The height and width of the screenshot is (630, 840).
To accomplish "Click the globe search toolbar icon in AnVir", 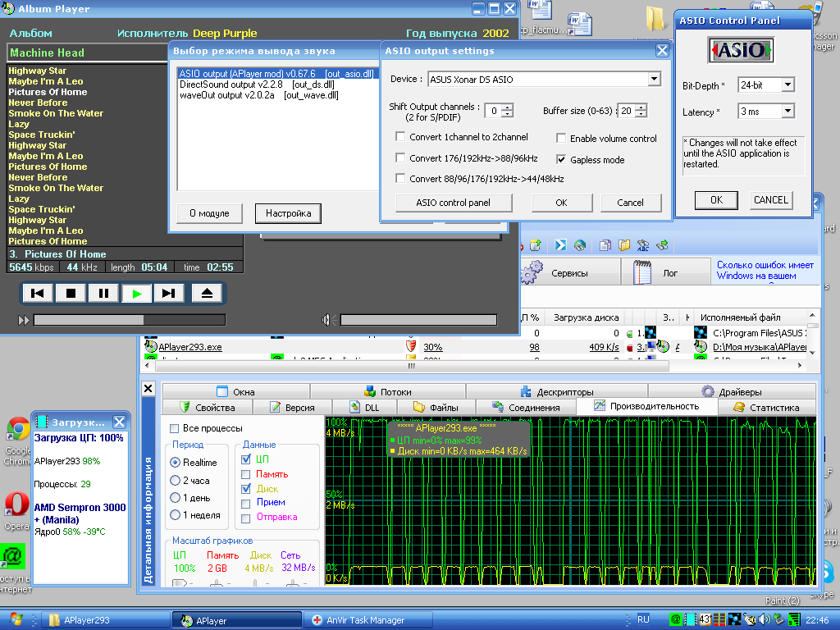I will coord(580,245).
